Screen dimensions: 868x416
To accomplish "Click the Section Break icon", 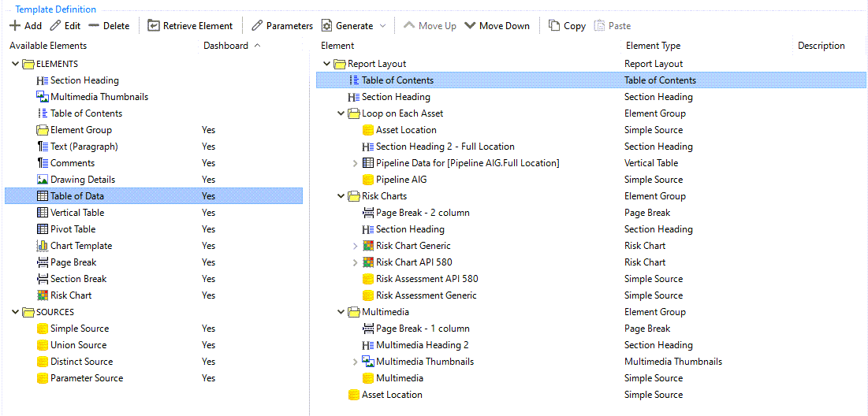I will coord(42,279).
